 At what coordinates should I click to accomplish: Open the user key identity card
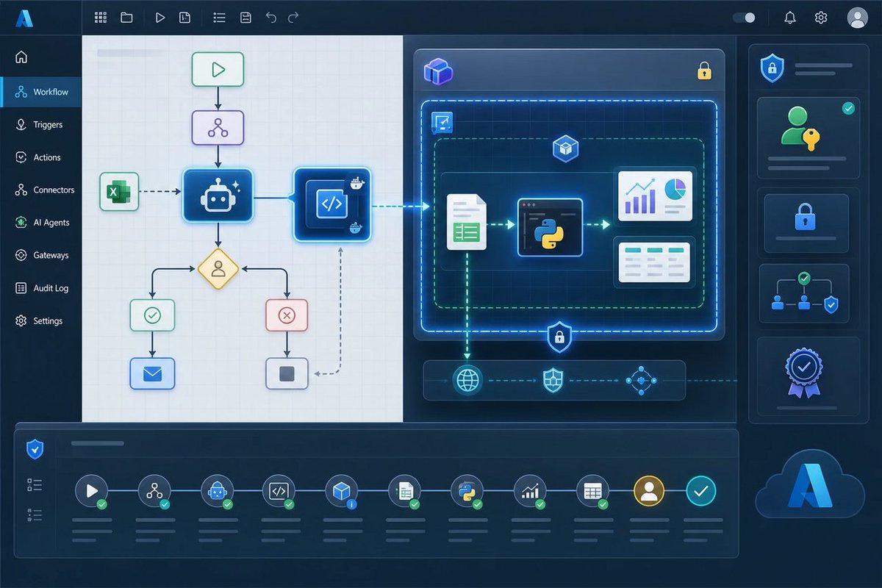808,138
